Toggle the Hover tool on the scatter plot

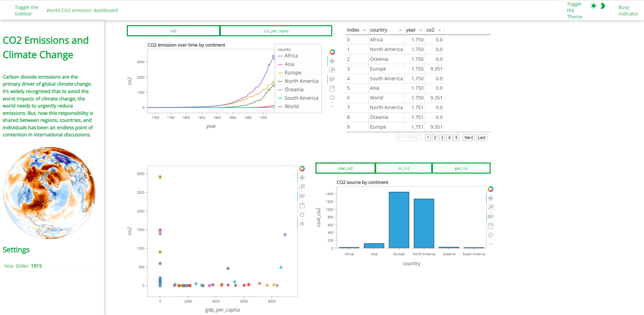click(302, 224)
